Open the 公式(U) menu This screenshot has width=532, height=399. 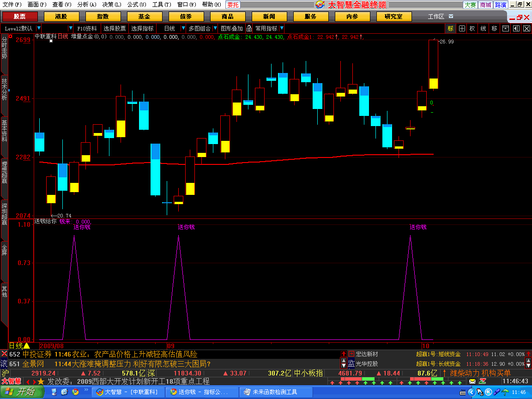[x=137, y=5]
